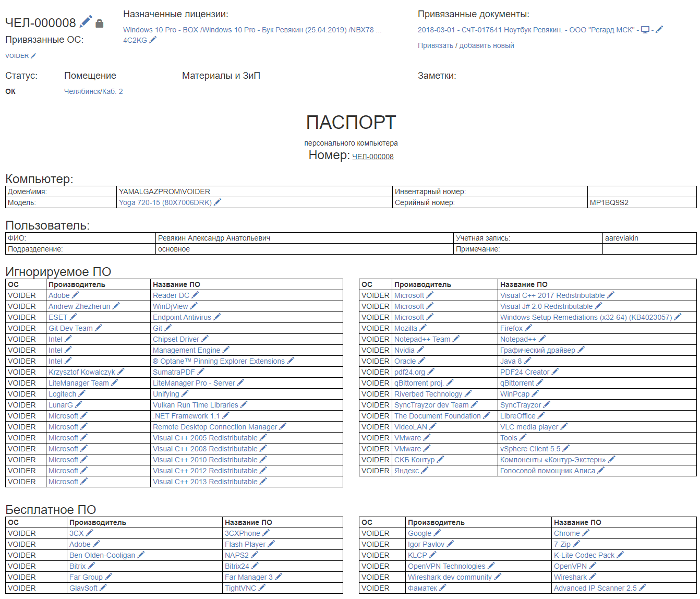Select the domain name YAMALGAZPROM\VOIDER

pyautogui.click(x=164, y=191)
